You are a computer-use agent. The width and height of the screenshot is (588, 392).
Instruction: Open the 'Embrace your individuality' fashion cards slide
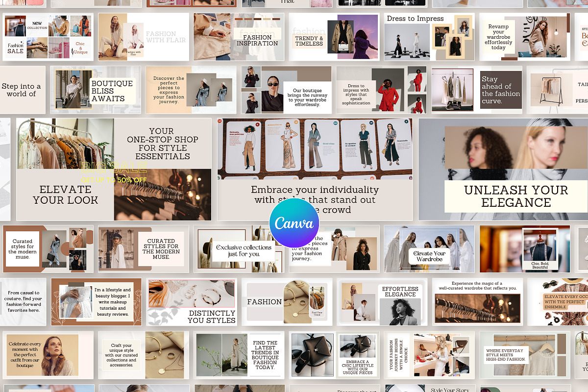315,169
